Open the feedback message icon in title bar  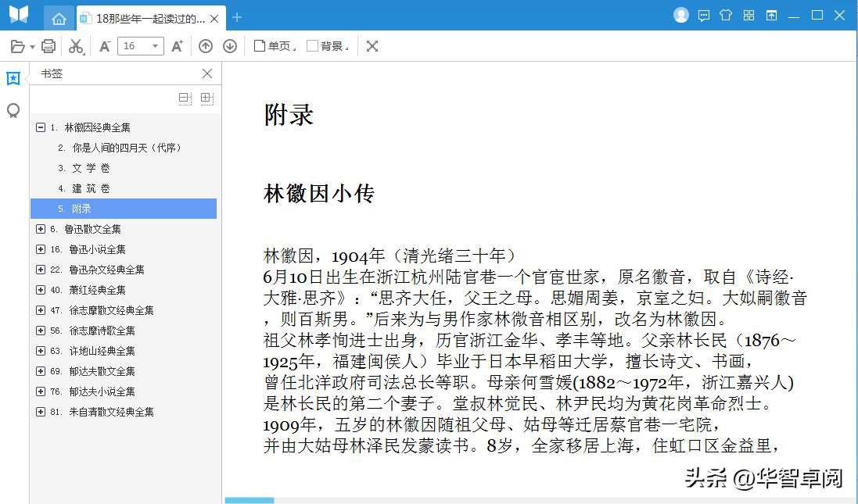pos(705,15)
